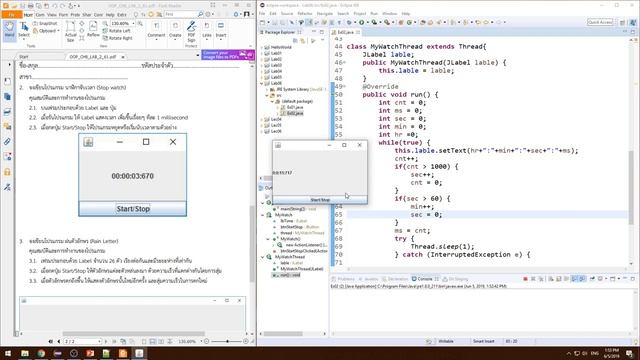
Task: Click the page number box in Foxit
Action: 82,341
